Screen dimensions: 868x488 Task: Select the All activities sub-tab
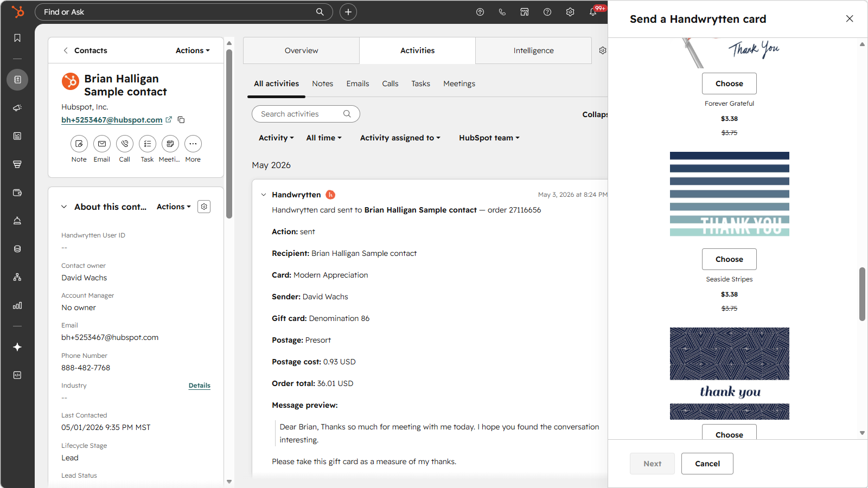277,84
